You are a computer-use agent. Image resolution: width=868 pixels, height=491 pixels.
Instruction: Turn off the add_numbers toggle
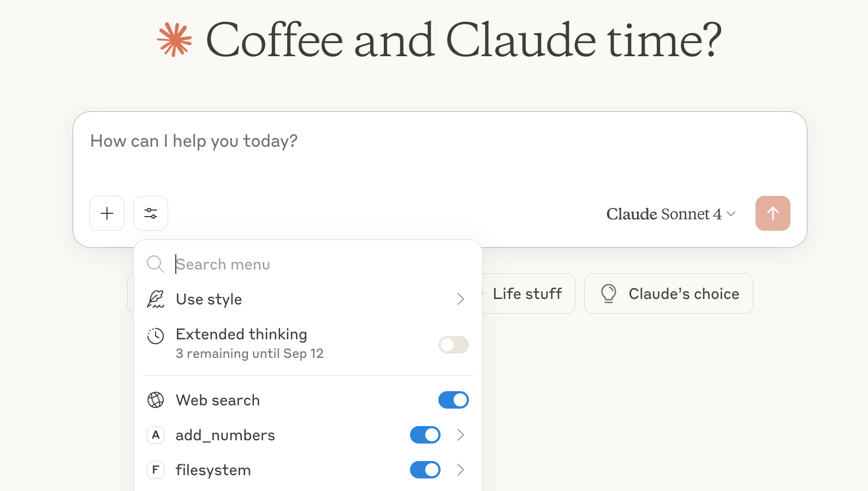[425, 435]
